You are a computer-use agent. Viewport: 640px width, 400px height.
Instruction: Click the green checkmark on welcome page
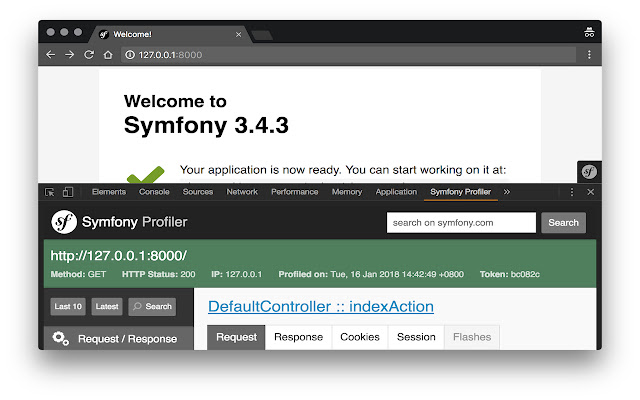pyautogui.click(x=145, y=175)
